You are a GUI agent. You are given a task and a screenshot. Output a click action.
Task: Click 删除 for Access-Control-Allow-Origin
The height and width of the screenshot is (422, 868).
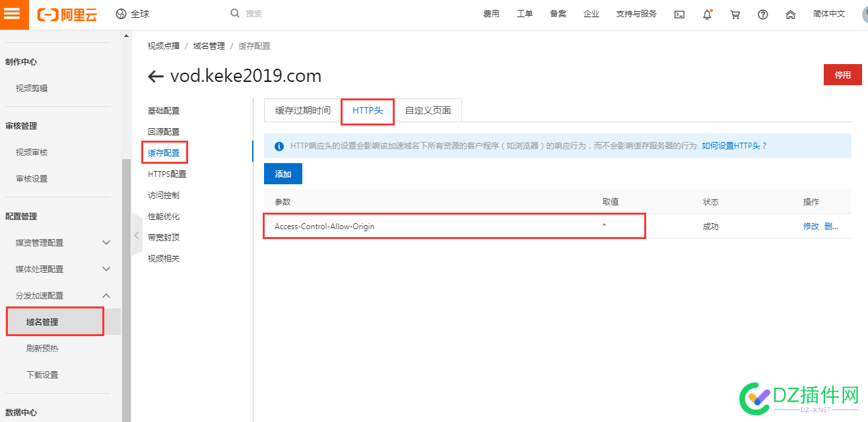click(832, 227)
